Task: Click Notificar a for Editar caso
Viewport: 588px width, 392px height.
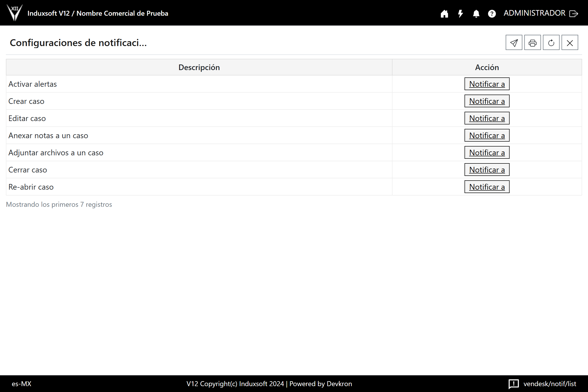Action: click(487, 118)
